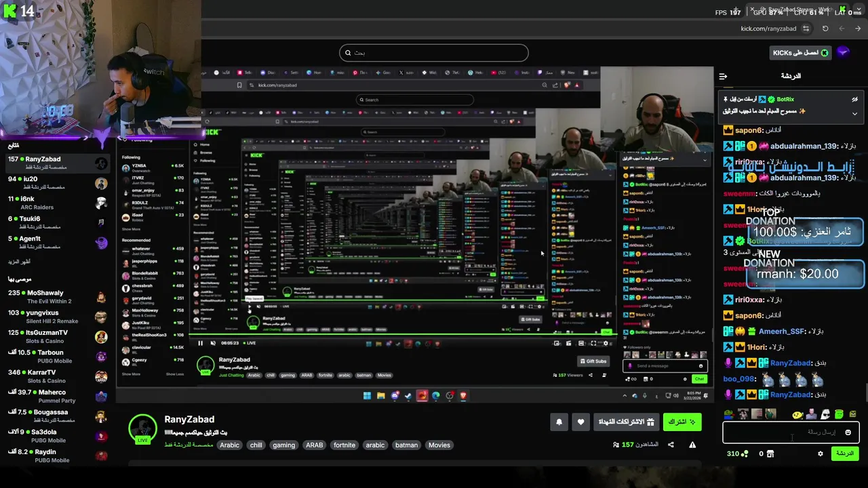The width and height of the screenshot is (868, 488).
Task: Pause the stream video player
Action: (200, 343)
